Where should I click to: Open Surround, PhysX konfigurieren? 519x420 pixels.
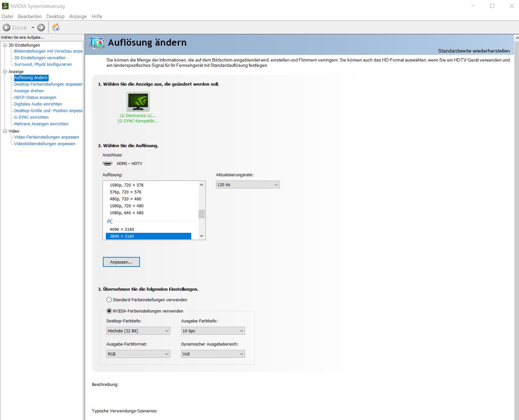pyautogui.click(x=43, y=64)
